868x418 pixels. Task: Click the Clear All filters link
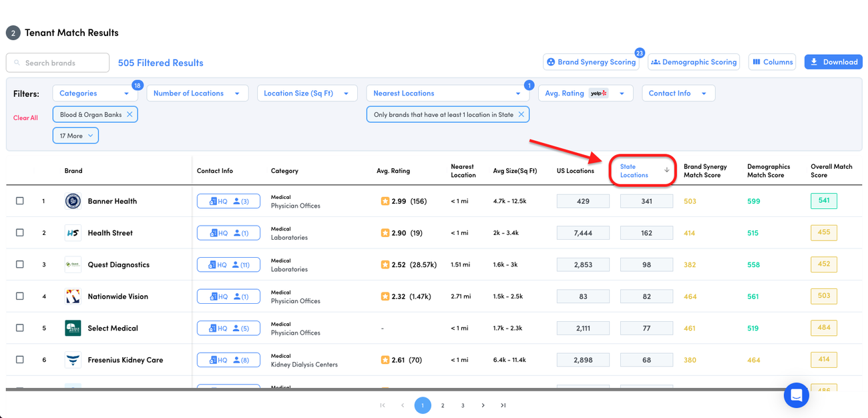point(25,118)
